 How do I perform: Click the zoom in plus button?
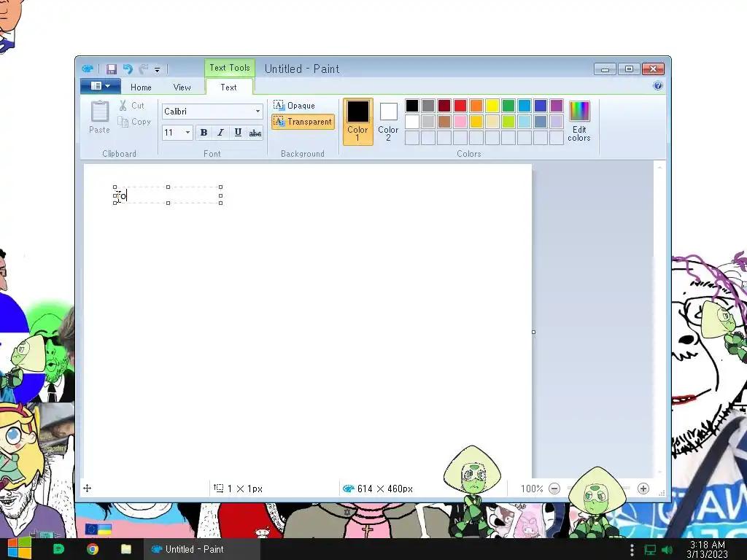point(643,489)
